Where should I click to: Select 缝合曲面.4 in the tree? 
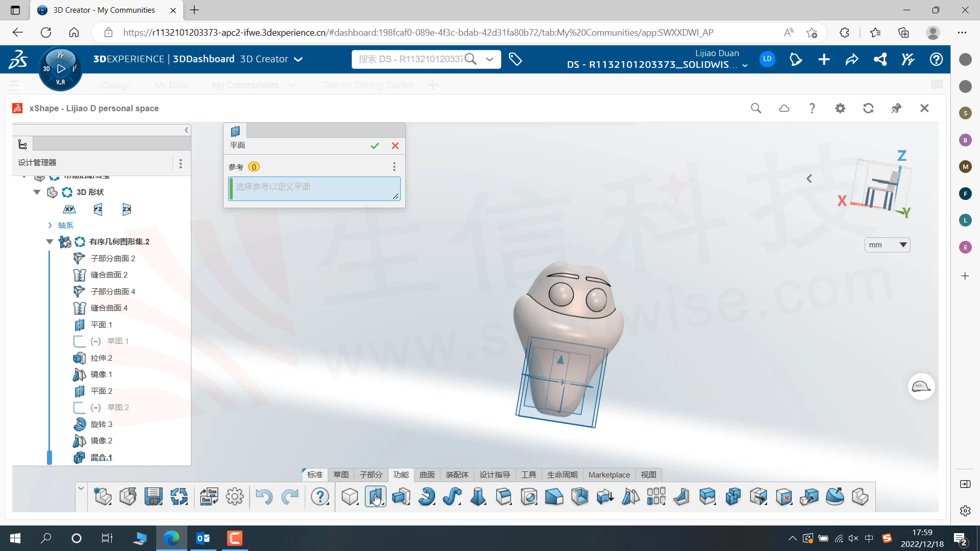(109, 308)
